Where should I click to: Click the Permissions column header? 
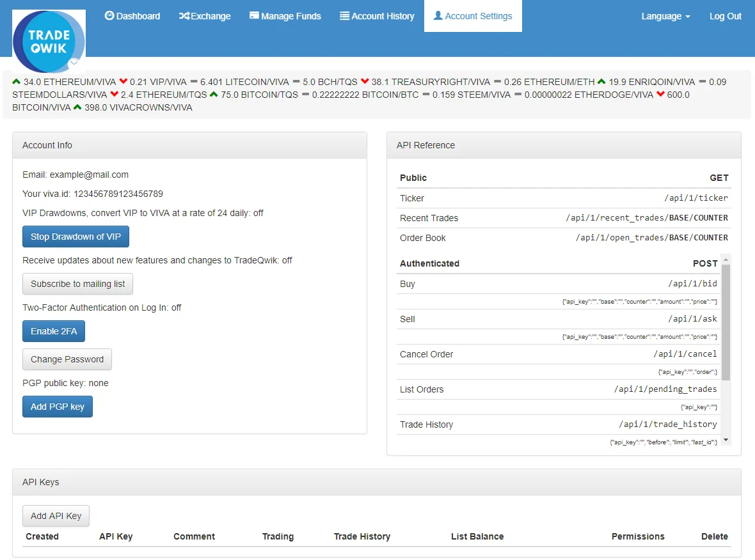point(638,536)
